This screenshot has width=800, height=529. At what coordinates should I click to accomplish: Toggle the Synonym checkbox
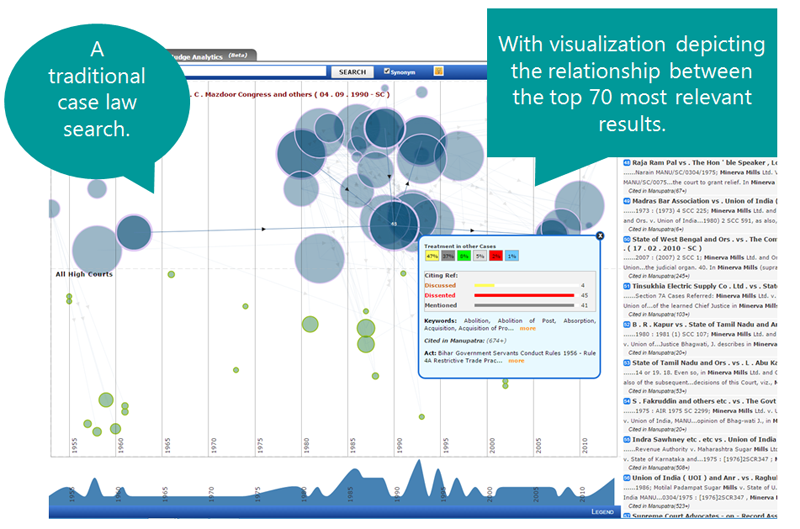387,71
